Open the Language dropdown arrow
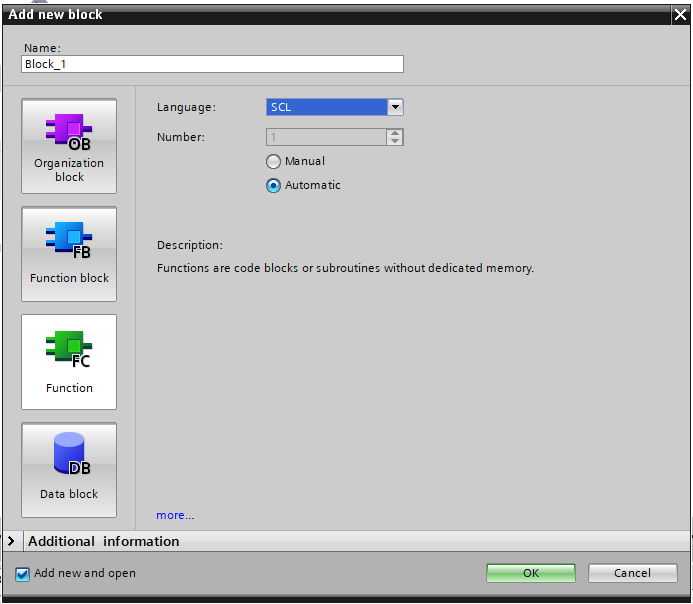The width and height of the screenshot is (693, 604). coord(395,107)
